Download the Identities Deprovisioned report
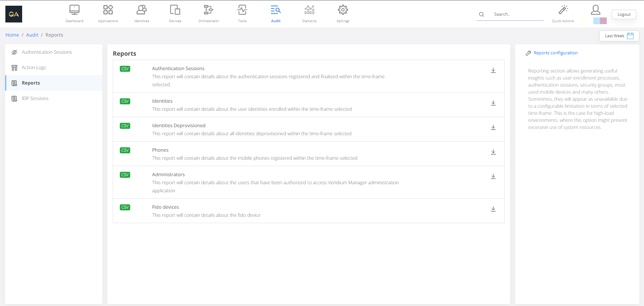 (493, 127)
